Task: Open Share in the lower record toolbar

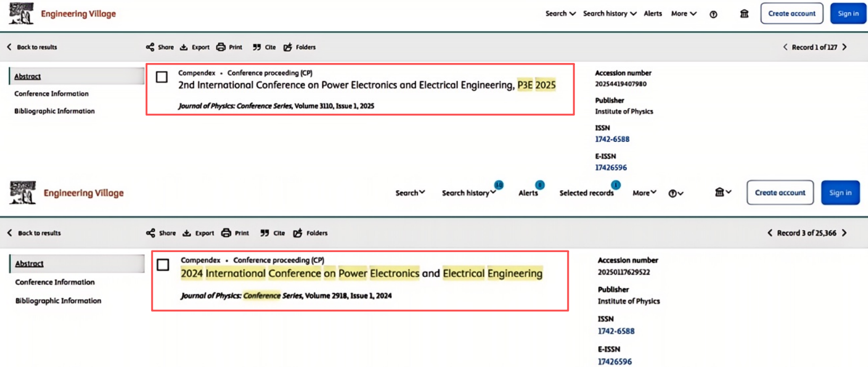Action: pyautogui.click(x=161, y=233)
